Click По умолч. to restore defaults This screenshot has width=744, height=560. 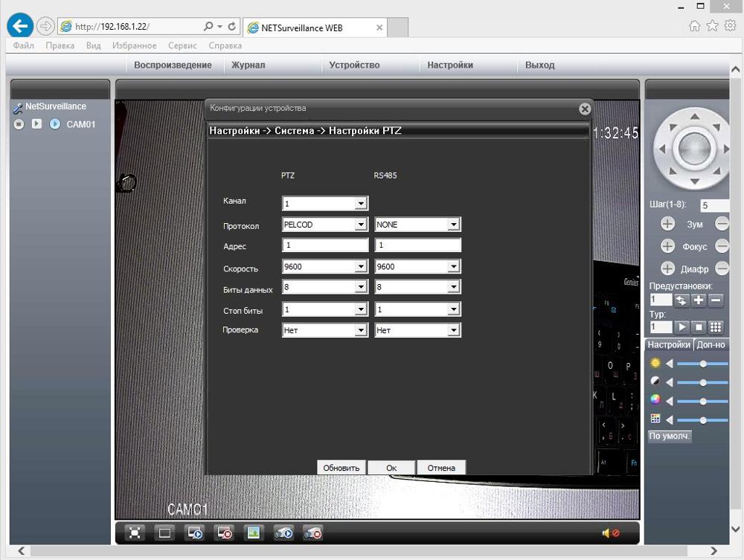(668, 436)
